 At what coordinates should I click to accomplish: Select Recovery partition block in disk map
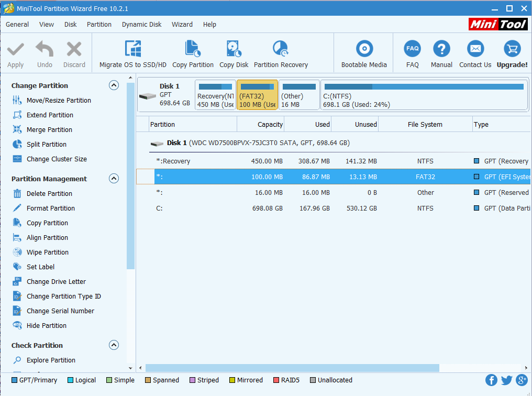pos(215,95)
